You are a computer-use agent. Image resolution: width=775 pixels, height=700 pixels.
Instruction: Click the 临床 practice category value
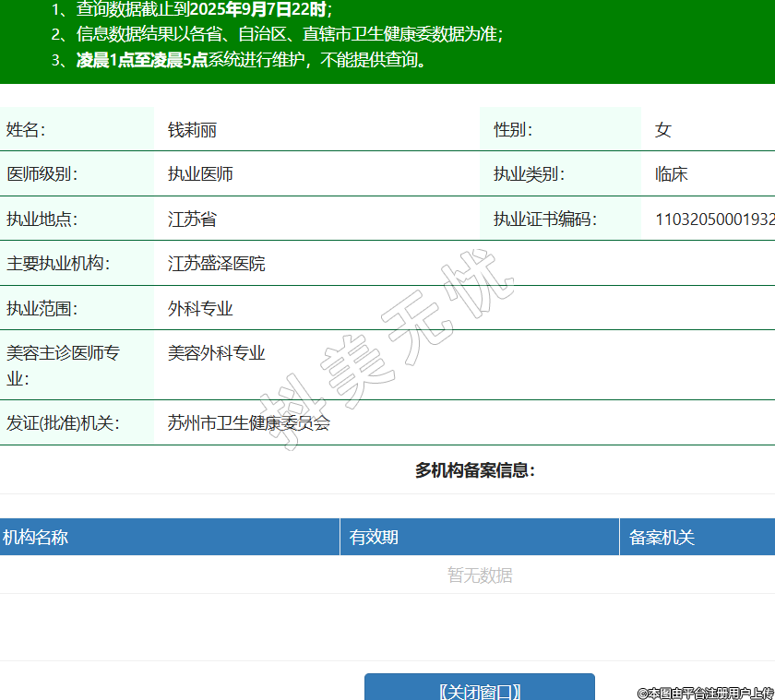(671, 174)
